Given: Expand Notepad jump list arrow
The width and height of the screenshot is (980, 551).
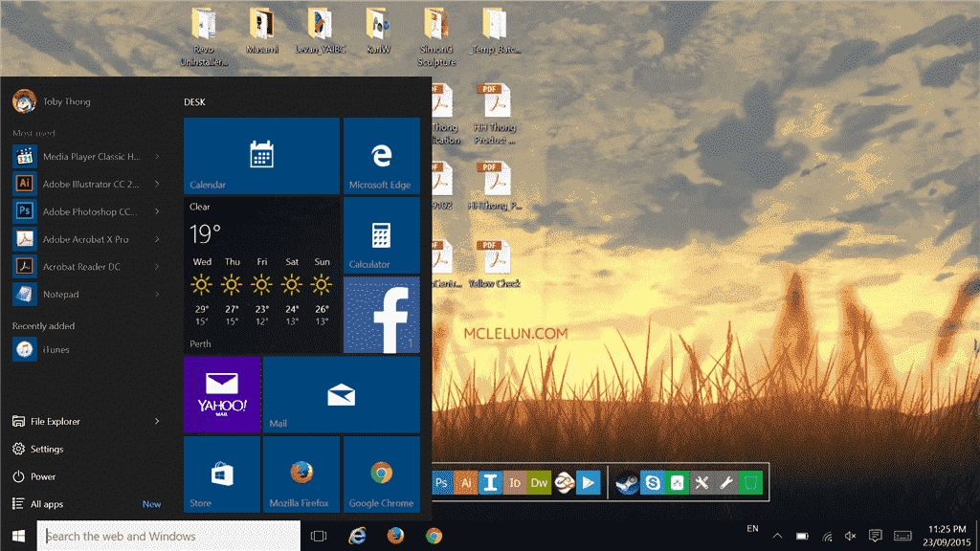Looking at the screenshot, I should pos(157,295).
